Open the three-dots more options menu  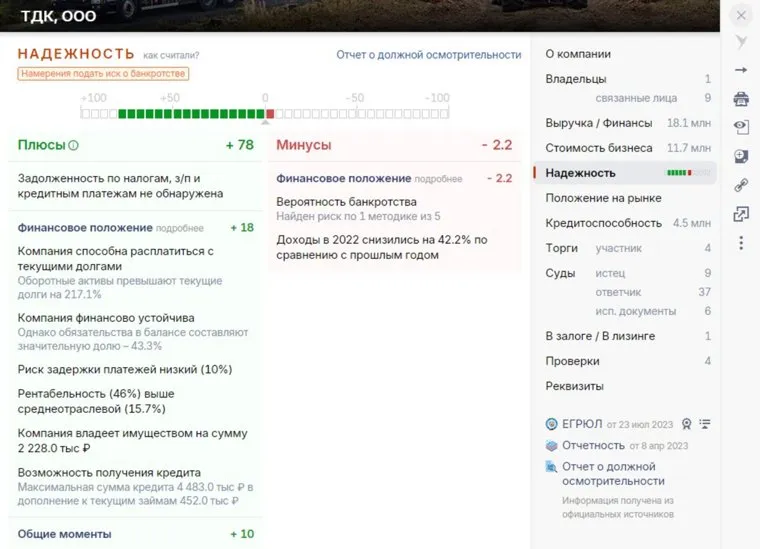741,243
